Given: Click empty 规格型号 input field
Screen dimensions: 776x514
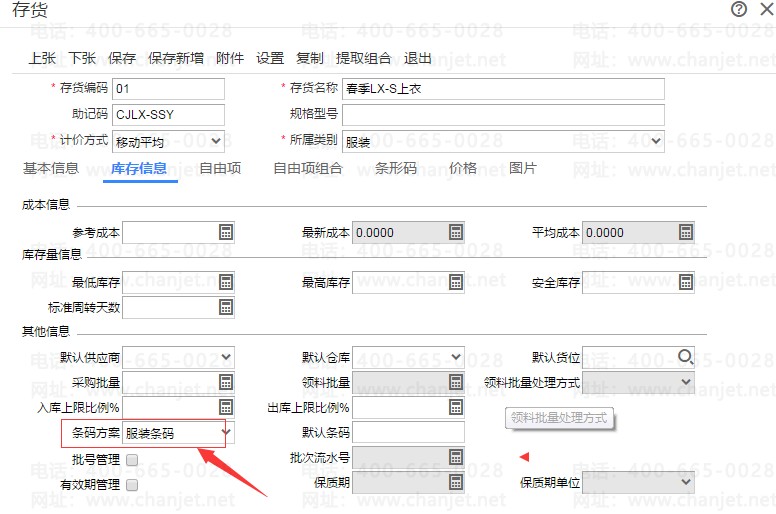Looking at the screenshot, I should coord(503,115).
